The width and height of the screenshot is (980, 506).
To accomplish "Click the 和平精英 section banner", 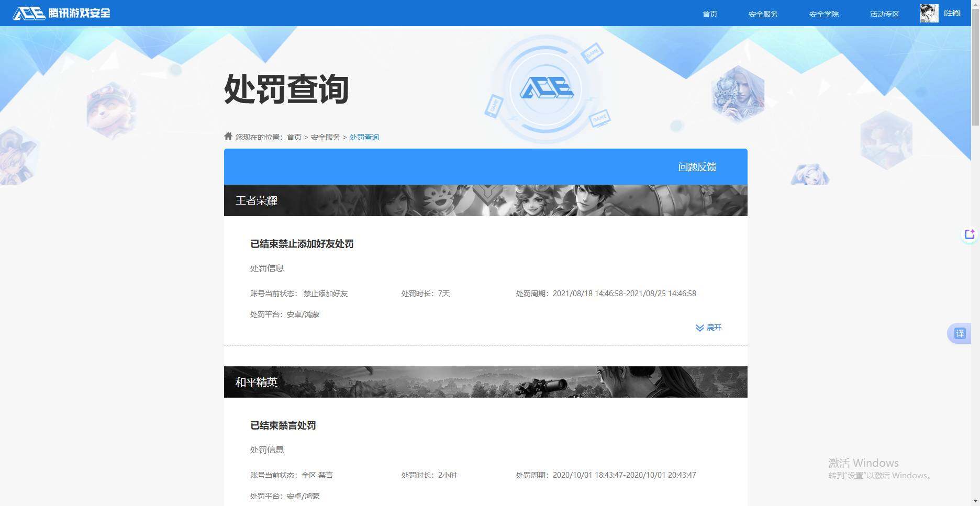I will 485,382.
